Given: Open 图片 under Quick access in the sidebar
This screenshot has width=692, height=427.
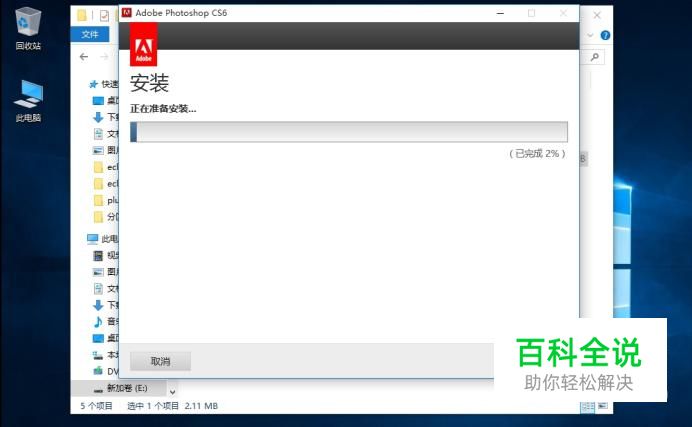Looking at the screenshot, I should [105, 150].
